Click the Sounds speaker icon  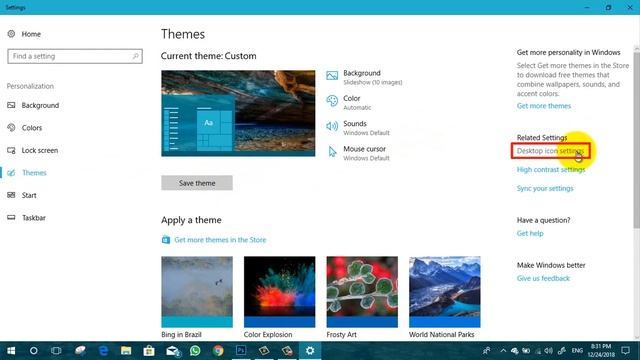click(x=332, y=126)
